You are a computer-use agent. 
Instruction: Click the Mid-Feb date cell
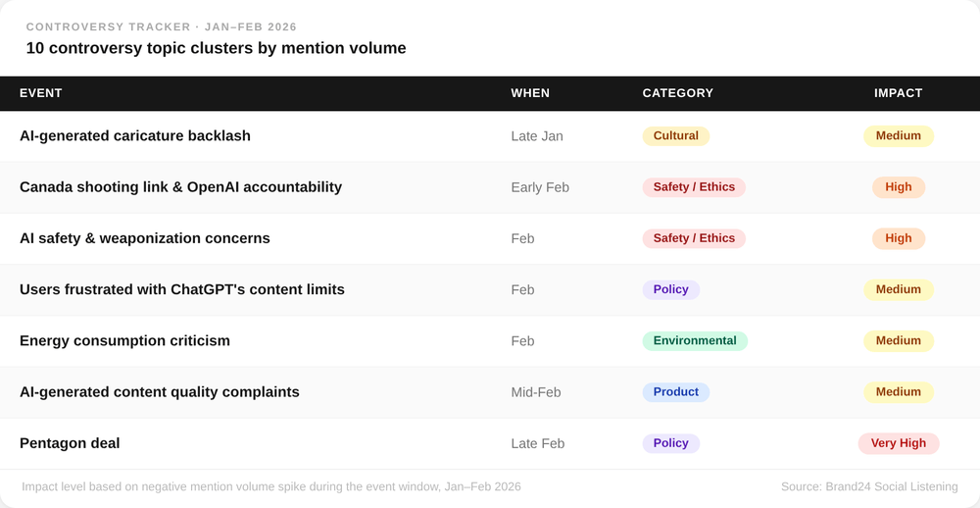point(535,392)
